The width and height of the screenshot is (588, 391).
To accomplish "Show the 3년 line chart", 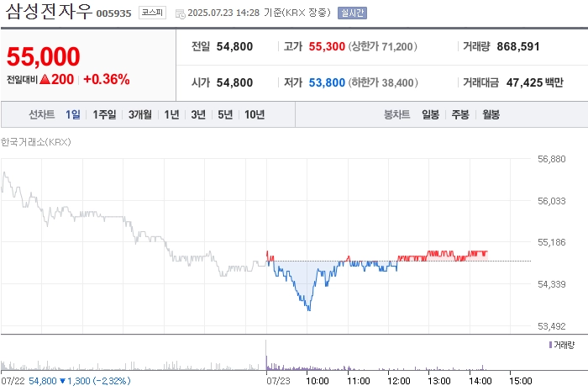I will point(198,114).
